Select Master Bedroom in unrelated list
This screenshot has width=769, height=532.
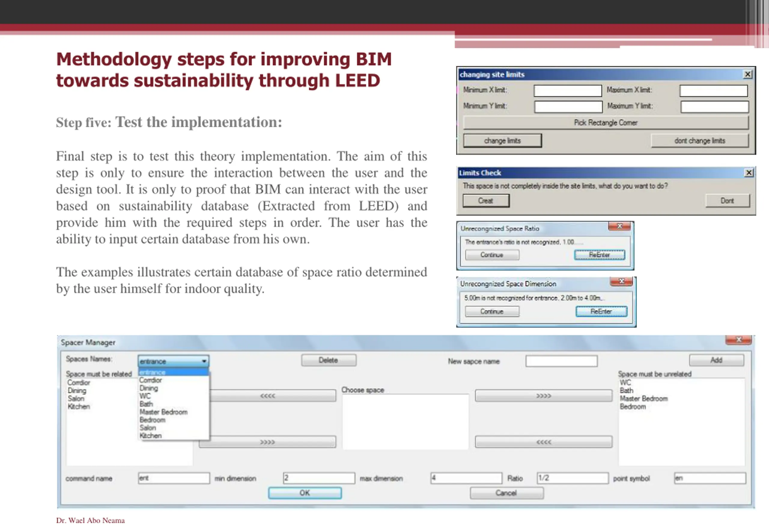point(644,399)
